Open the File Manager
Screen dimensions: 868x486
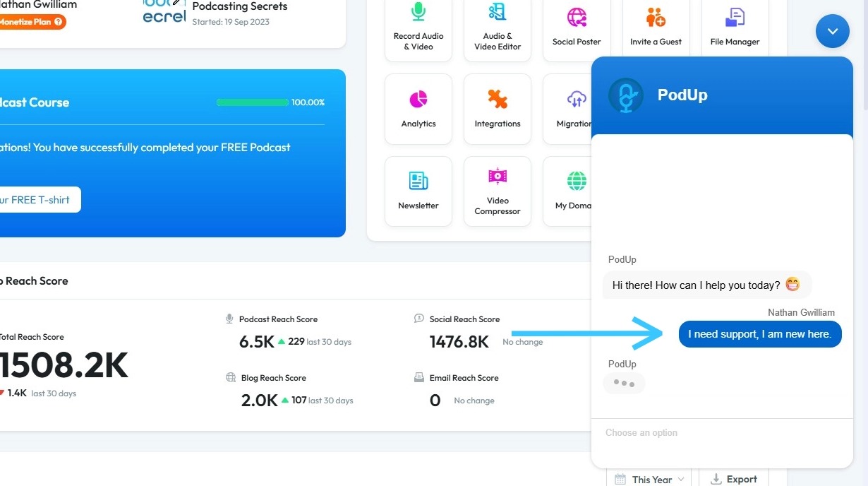click(x=735, y=28)
